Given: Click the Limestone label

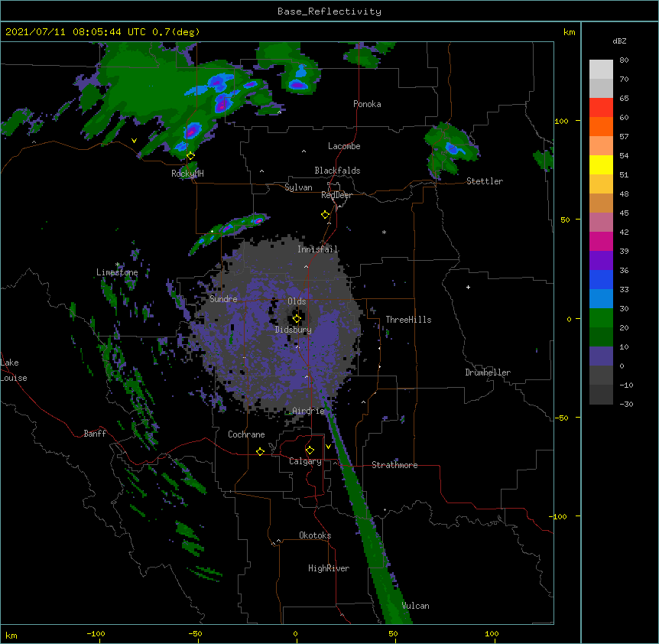Looking at the screenshot, I should pyautogui.click(x=117, y=272).
